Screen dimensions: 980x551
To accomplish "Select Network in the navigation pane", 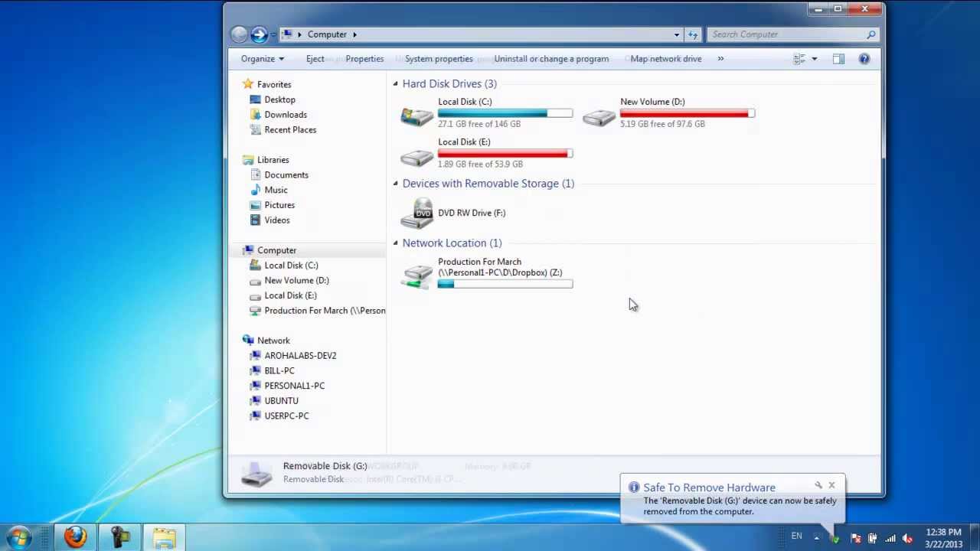I will (x=273, y=341).
